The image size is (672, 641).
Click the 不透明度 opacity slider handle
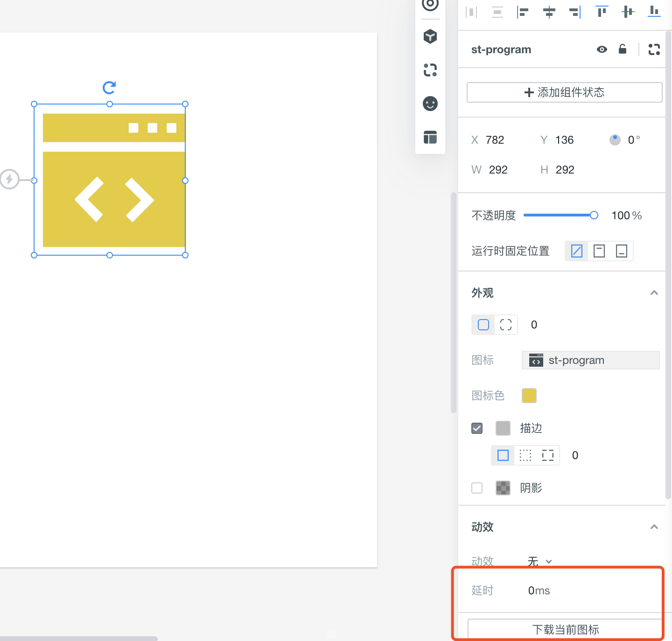pyautogui.click(x=594, y=215)
